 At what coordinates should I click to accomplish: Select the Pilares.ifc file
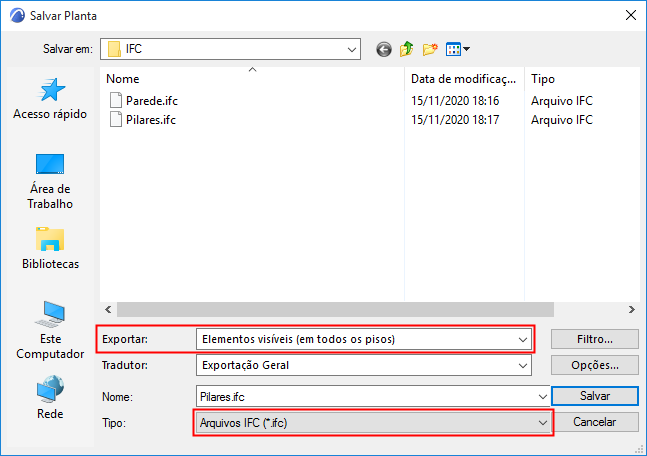coord(150,120)
